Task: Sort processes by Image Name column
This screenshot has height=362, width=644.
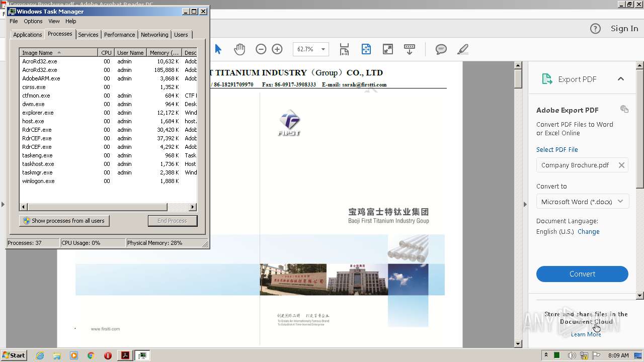Action: [x=58, y=52]
